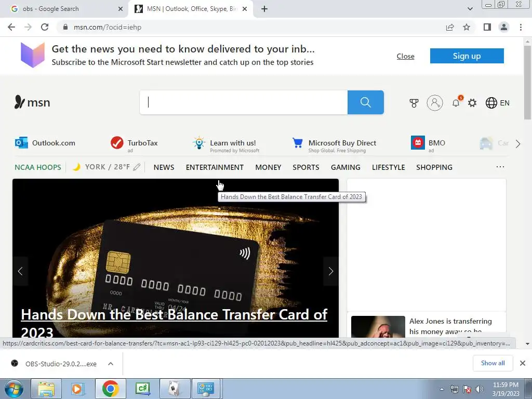
Task: Open the BMO shortcut
Action: click(x=428, y=144)
